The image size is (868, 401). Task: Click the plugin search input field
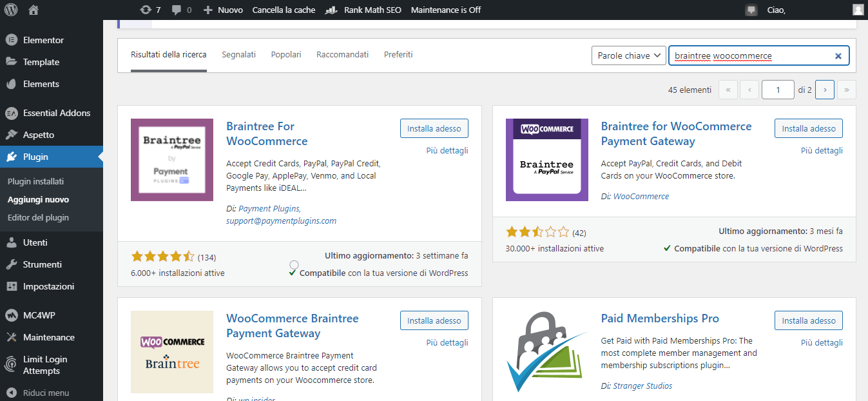pyautogui.click(x=751, y=56)
